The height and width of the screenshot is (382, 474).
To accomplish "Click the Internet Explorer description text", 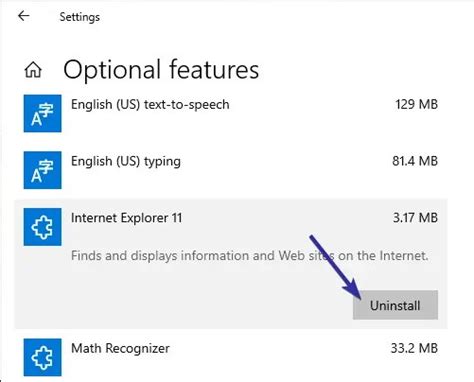I will pos(250,256).
